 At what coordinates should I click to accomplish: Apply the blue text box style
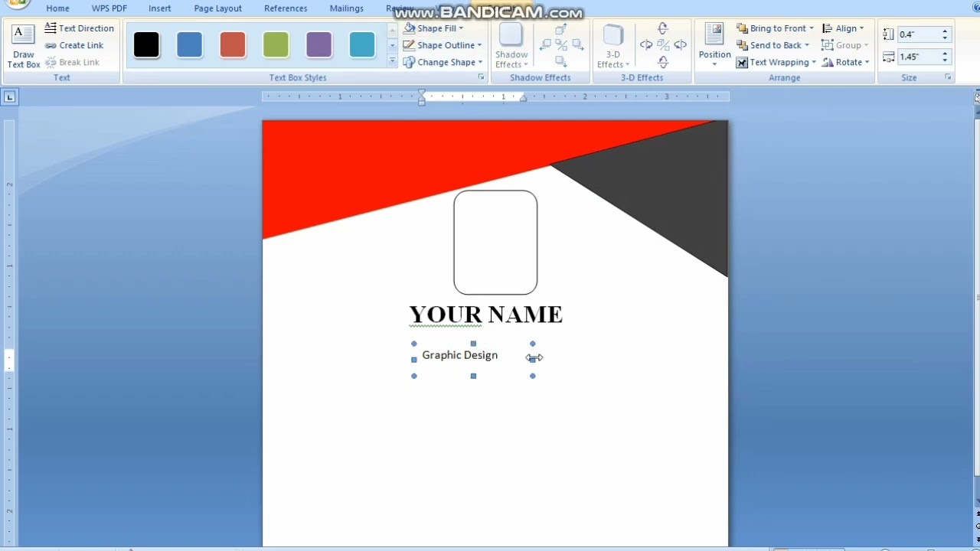(189, 45)
